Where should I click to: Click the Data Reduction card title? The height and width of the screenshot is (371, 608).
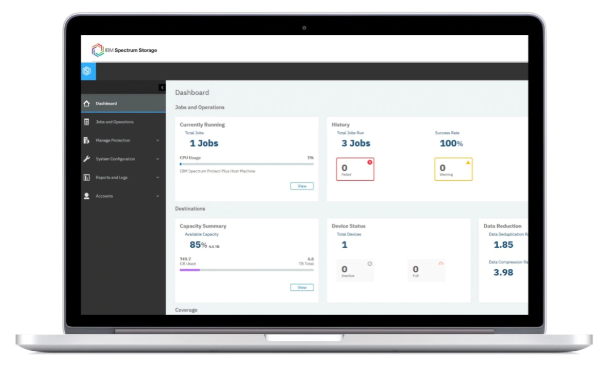(x=503, y=226)
